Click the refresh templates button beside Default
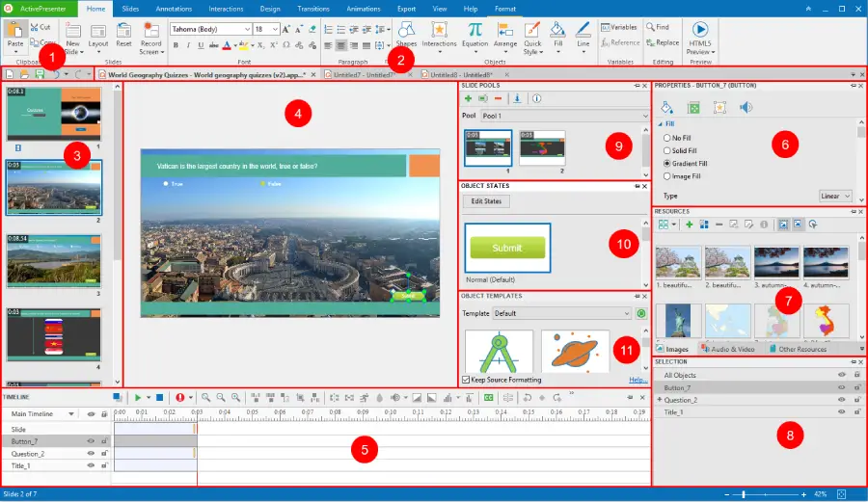Viewport: 868px width, 502px height. coord(641,313)
